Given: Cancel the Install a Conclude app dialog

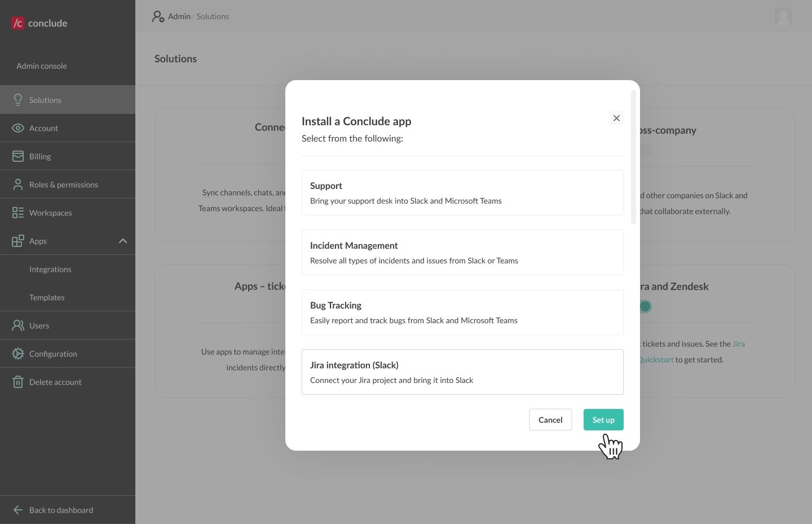Looking at the screenshot, I should pos(550,420).
